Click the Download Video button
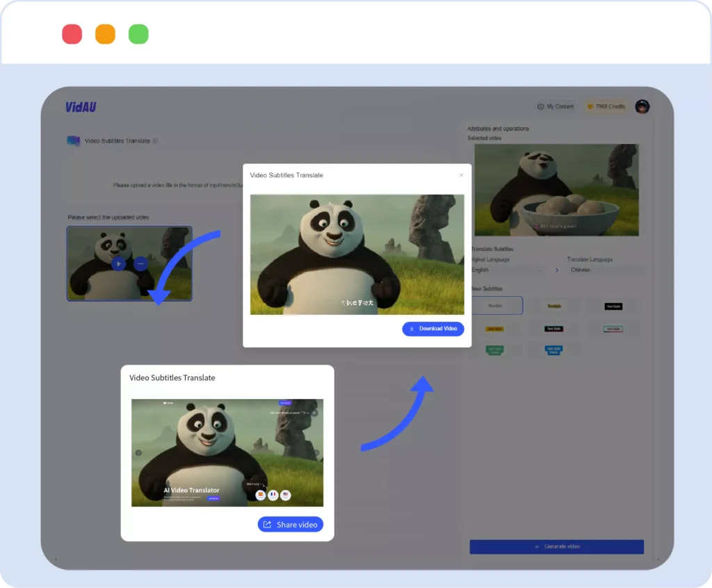 click(432, 328)
